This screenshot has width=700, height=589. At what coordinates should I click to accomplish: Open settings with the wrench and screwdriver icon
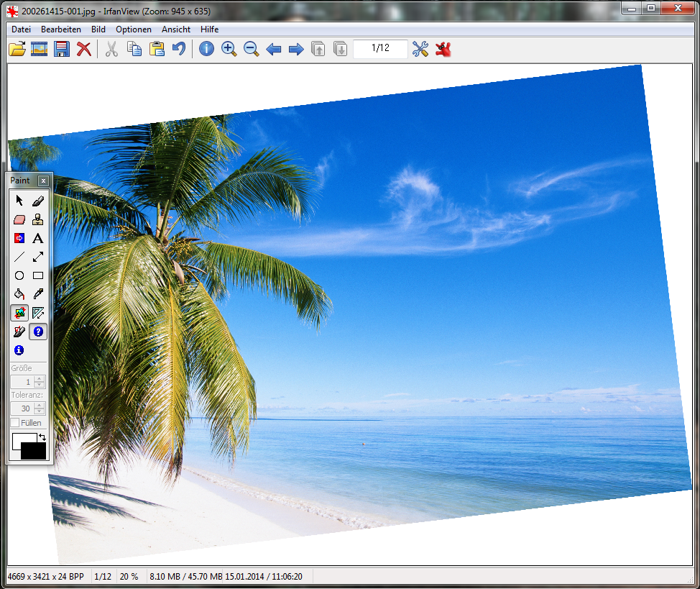tap(420, 49)
